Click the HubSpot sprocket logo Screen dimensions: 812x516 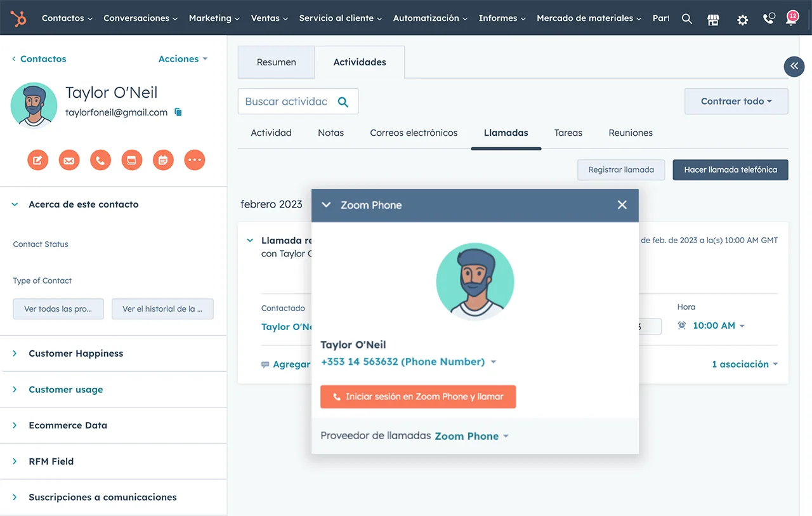tap(18, 18)
